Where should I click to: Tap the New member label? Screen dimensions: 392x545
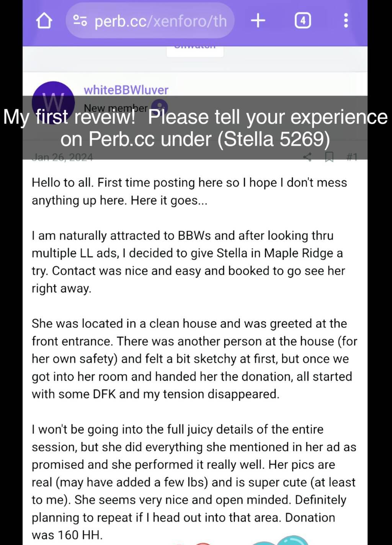point(116,108)
